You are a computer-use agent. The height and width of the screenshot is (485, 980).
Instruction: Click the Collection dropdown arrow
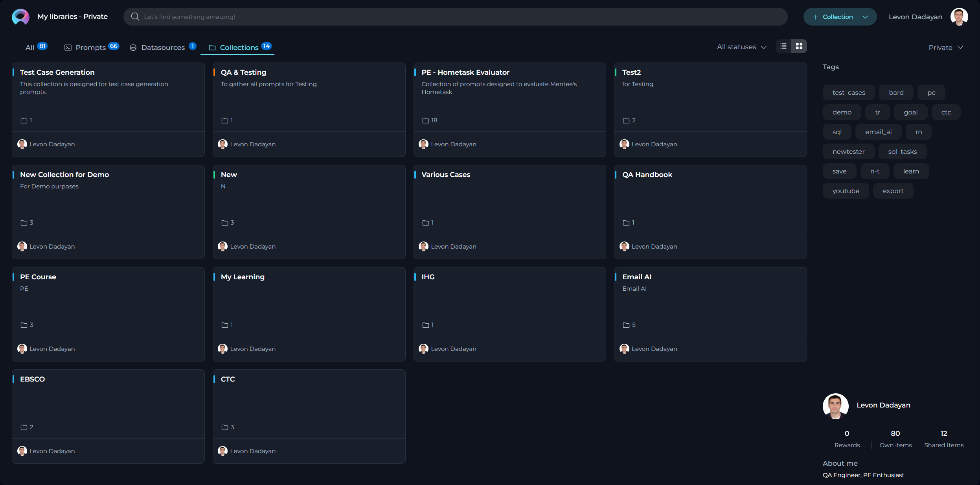866,17
